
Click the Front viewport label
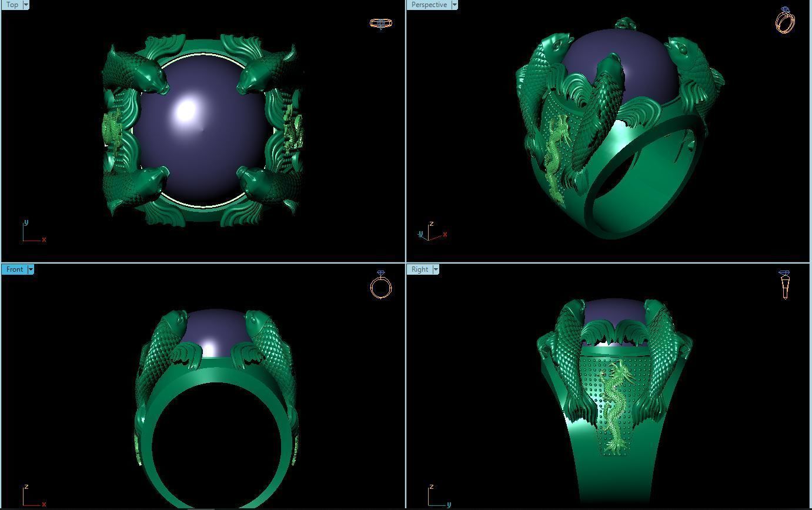tap(15, 269)
